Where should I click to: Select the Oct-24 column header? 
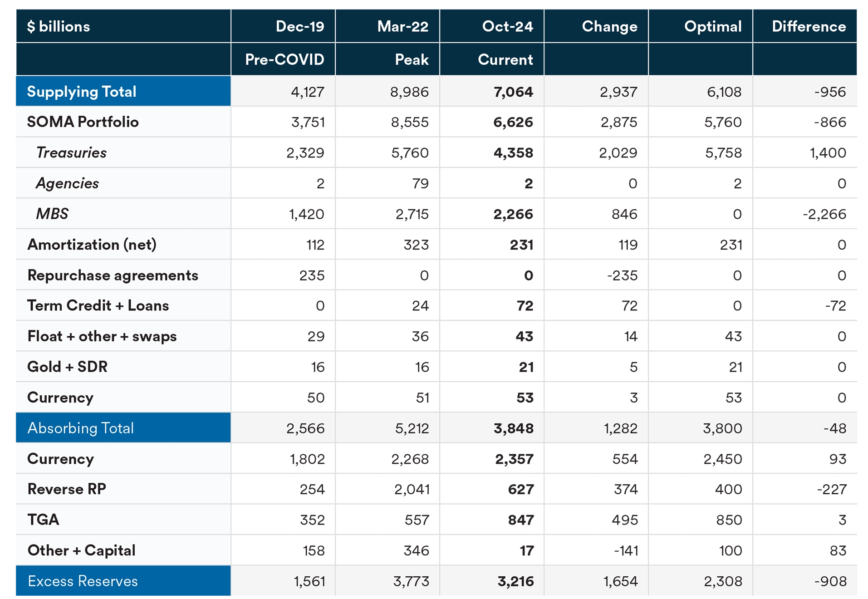pos(507,26)
